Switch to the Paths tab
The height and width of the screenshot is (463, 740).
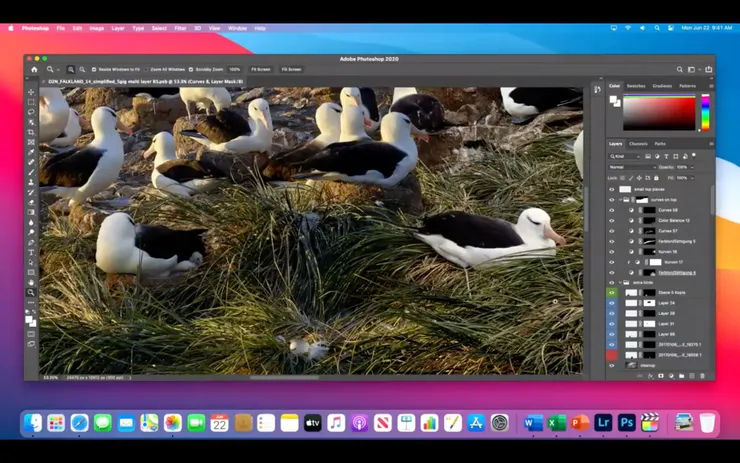coord(660,143)
